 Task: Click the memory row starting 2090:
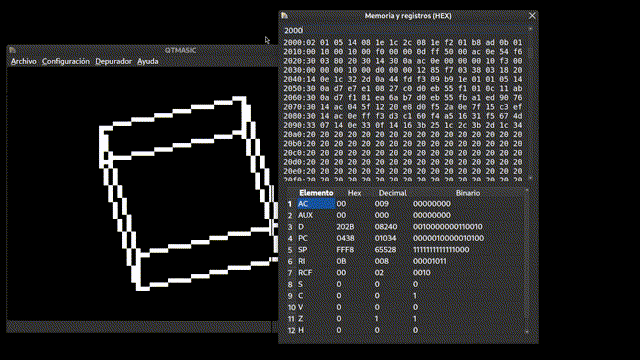pos(403,125)
